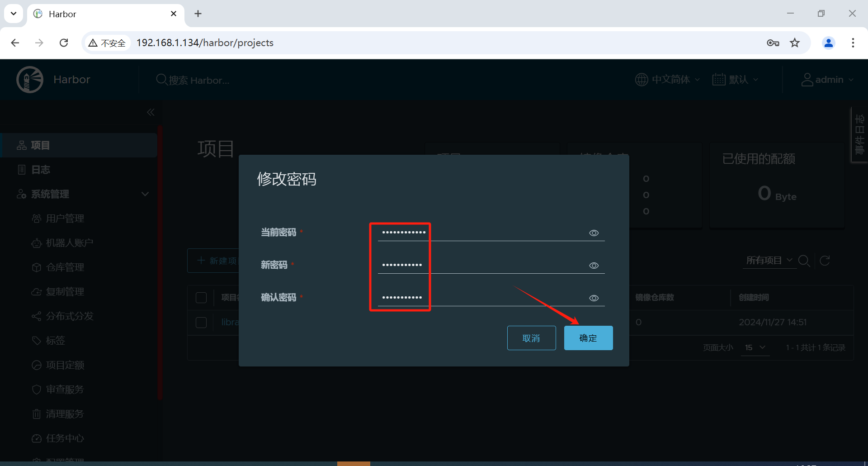The image size is (868, 466).
Task: Open the 事件日志 side panel tab
Action: [x=859, y=135]
